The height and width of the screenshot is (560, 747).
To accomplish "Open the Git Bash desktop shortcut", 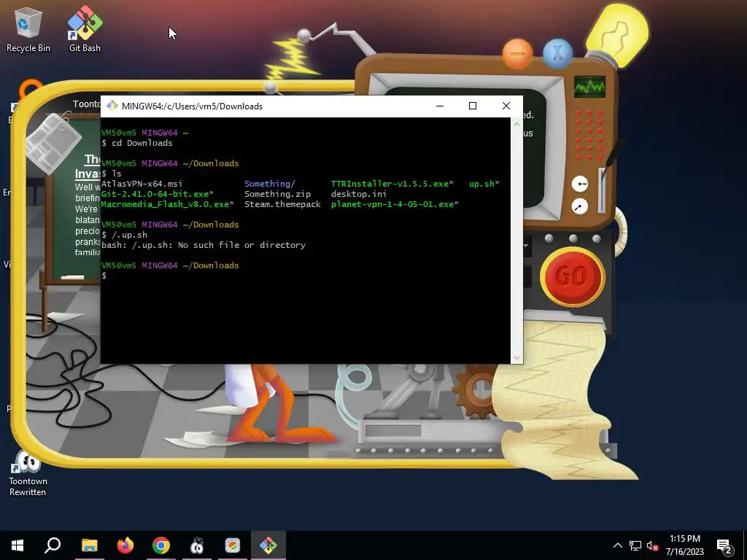I will click(85, 29).
